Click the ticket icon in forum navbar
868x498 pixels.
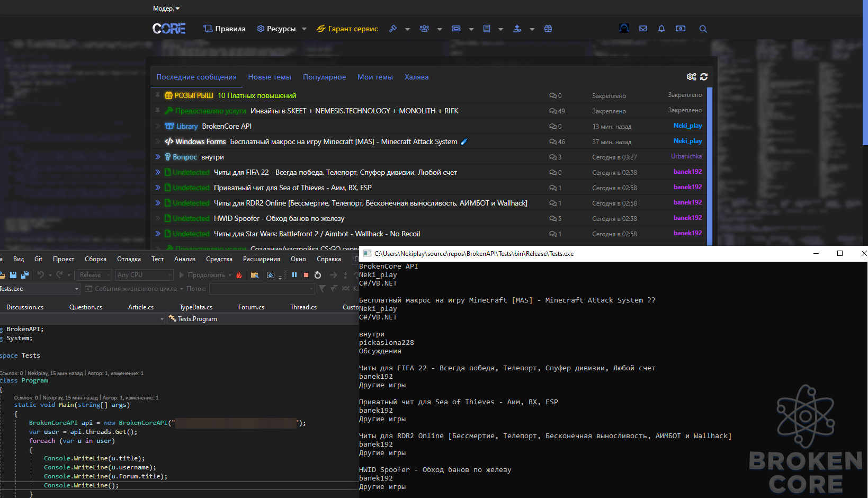pos(456,29)
